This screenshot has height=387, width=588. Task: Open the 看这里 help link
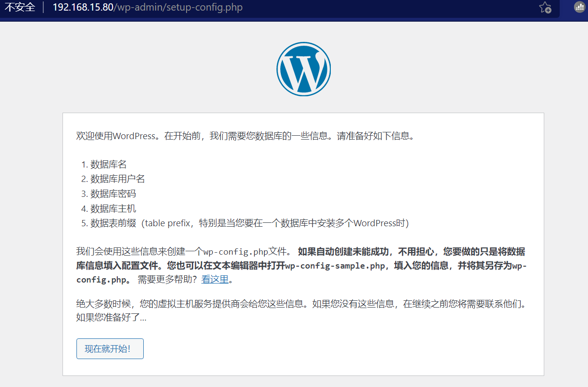point(215,279)
